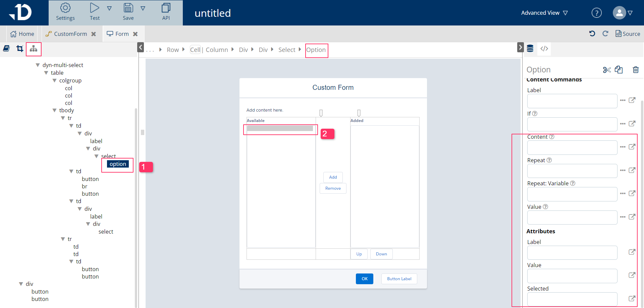644x308 pixels.
Task: Collapse the tbody tree node
Action: pyautogui.click(x=55, y=110)
